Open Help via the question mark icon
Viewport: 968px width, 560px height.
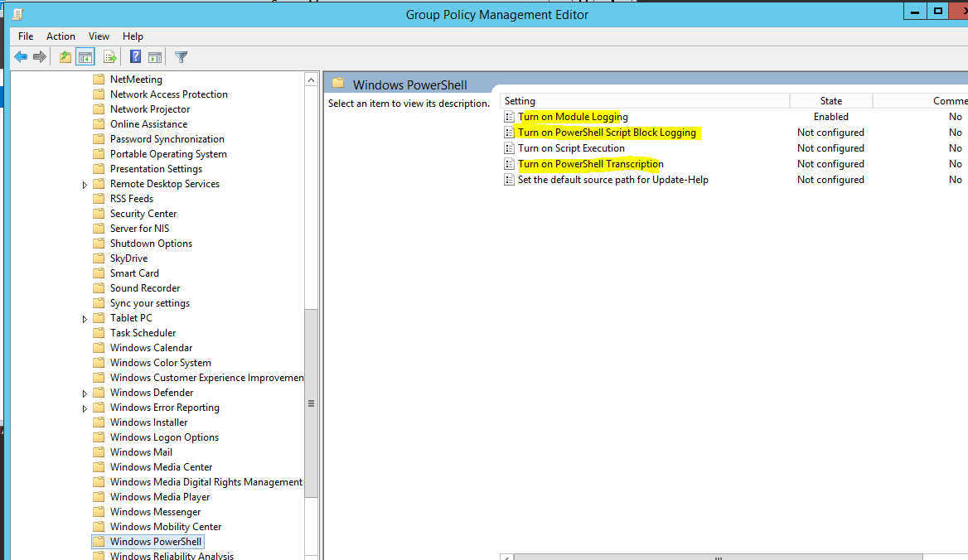pos(135,56)
